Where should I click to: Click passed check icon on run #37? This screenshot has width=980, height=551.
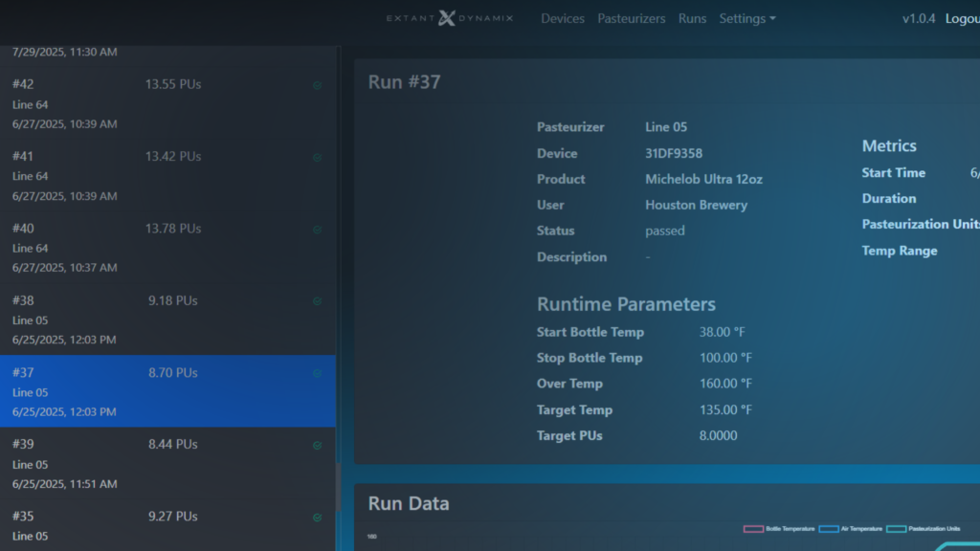point(317,373)
